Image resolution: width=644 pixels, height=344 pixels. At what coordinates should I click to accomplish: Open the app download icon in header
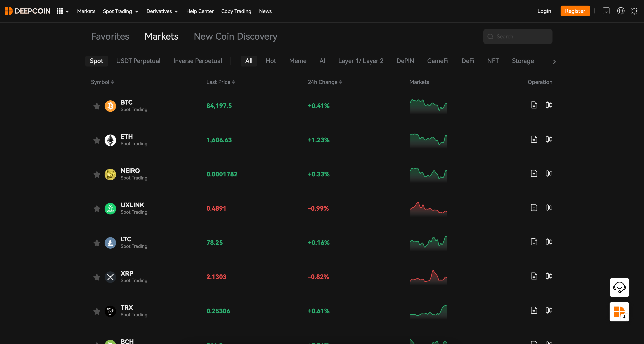pyautogui.click(x=606, y=11)
